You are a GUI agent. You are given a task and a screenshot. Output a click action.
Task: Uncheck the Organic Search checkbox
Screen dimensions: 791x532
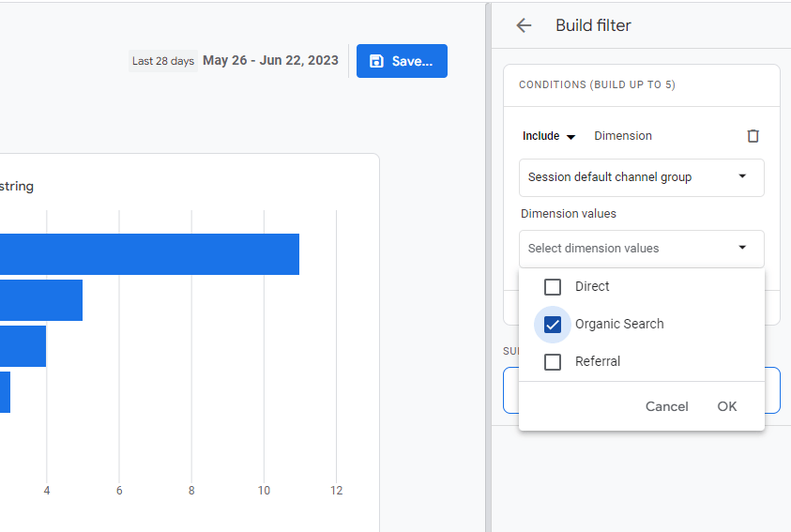point(553,325)
